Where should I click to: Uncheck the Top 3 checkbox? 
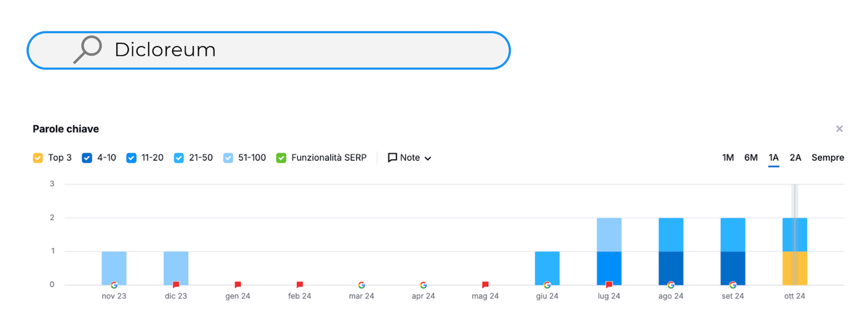[38, 158]
